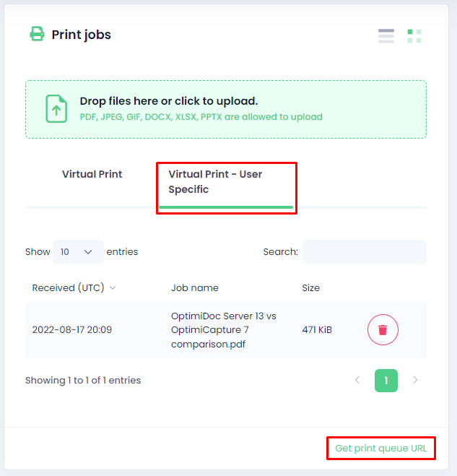Open the Show entries count dropdown
Viewport: 457px width, 476px height.
[78, 252]
